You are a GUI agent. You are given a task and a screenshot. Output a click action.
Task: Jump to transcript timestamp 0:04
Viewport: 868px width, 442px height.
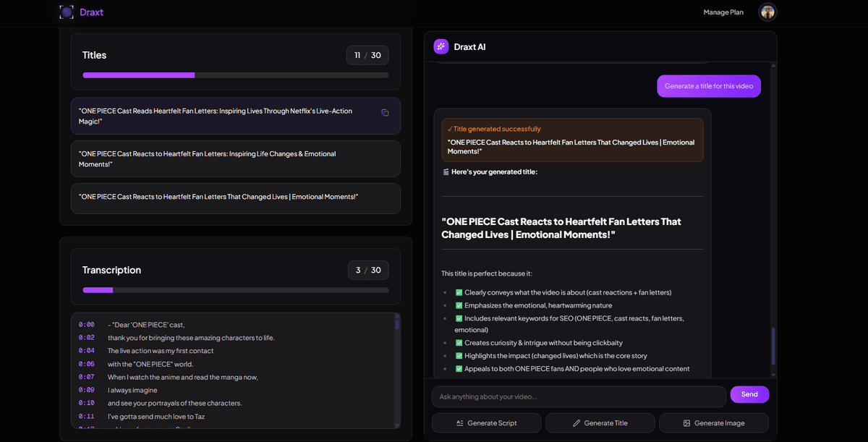point(86,351)
